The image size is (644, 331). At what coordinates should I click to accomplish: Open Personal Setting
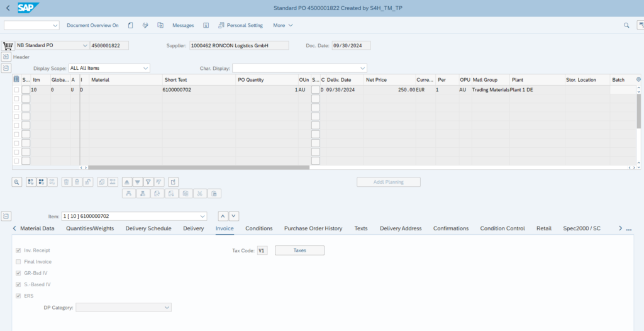coord(240,25)
